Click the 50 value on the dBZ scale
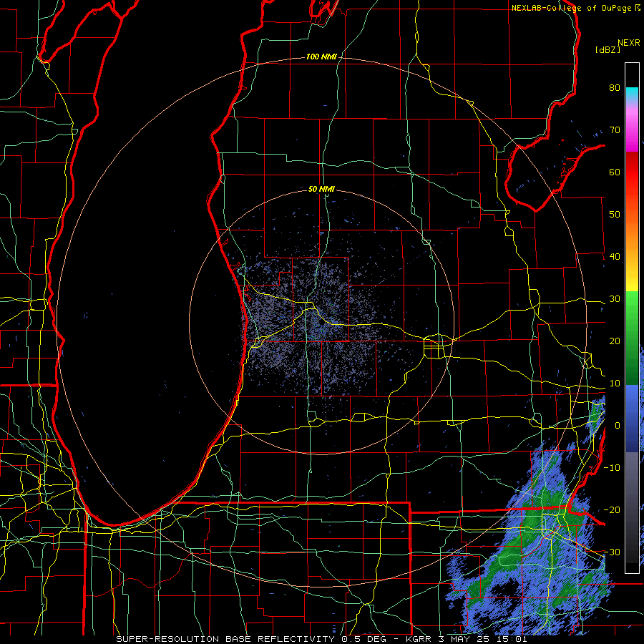Viewport: 644px width, 644px height. point(615,215)
